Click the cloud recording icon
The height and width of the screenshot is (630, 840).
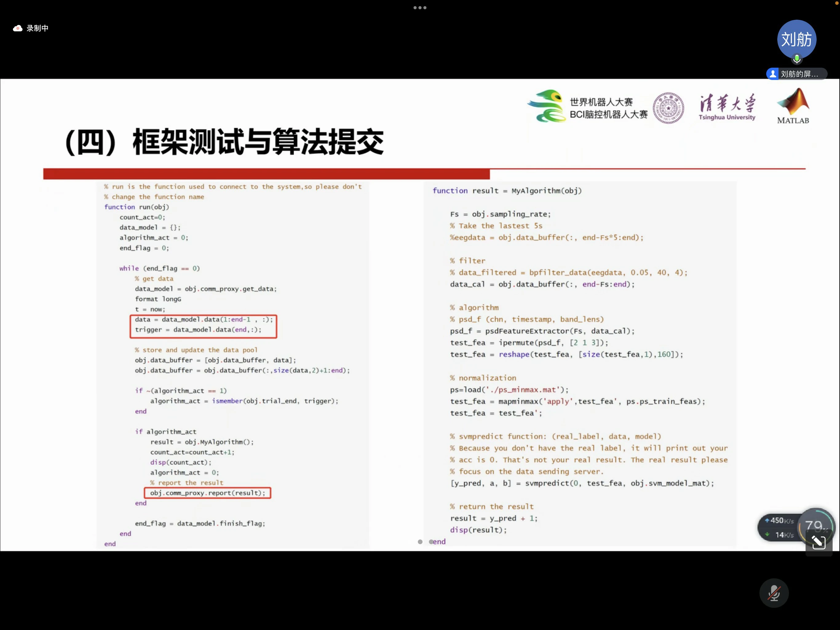pos(18,29)
